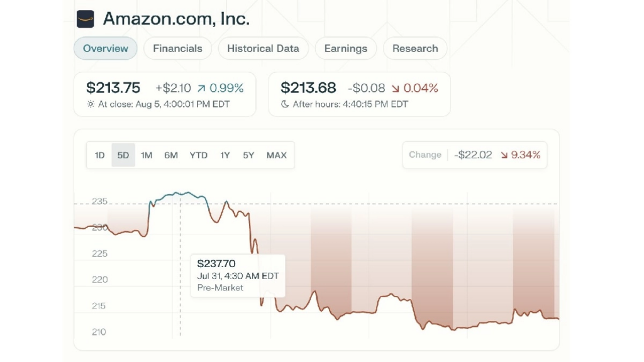Viewport: 644px width, 362px height.
Task: Click the red down-arrow next to 0.04%
Action: click(395, 89)
